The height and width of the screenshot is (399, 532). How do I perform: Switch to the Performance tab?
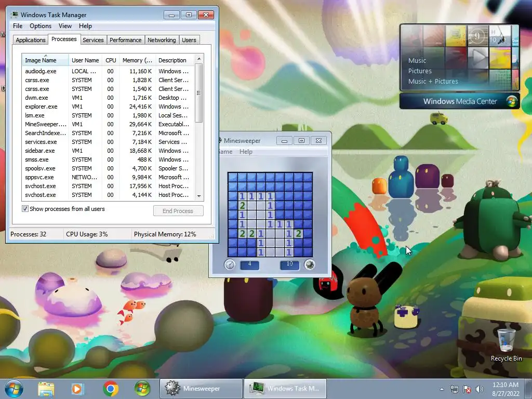[126, 40]
